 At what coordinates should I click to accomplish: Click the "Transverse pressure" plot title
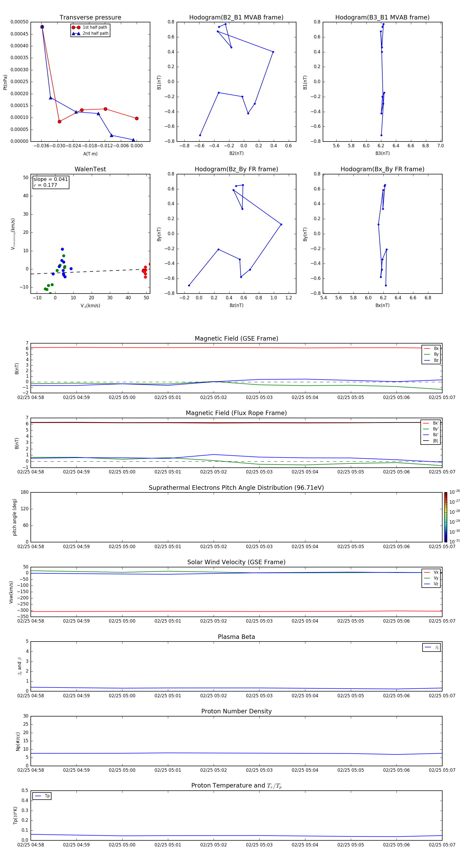click(x=90, y=18)
